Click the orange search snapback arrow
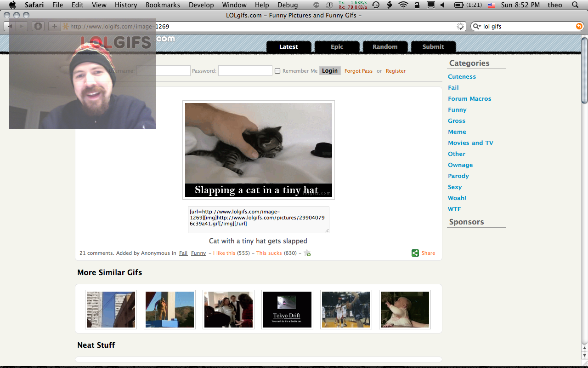The height and width of the screenshot is (368, 588). click(x=579, y=26)
